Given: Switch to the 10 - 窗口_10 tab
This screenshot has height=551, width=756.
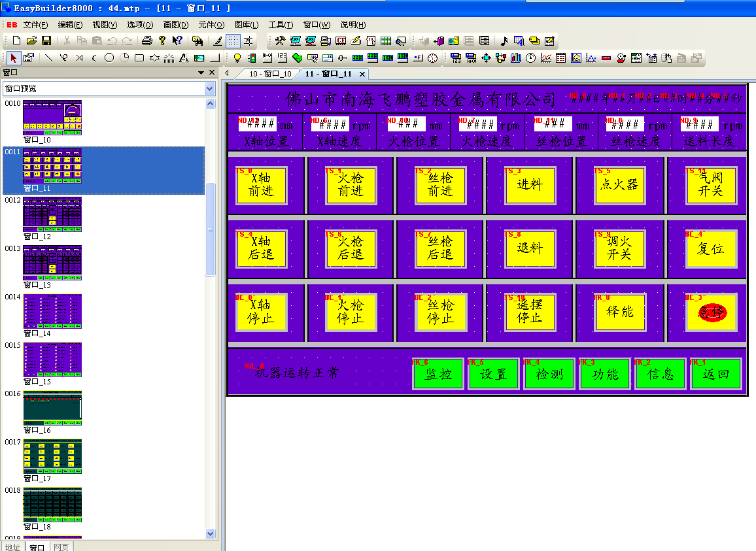Looking at the screenshot, I should (269, 74).
